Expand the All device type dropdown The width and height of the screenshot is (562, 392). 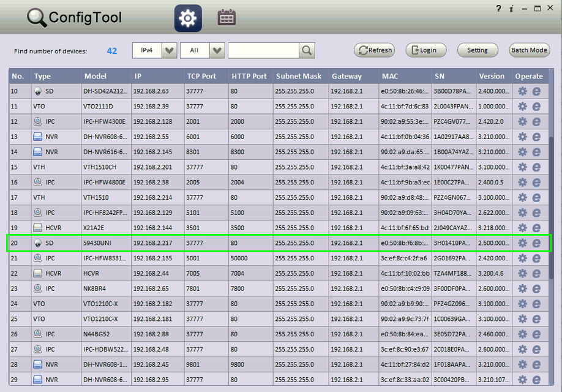point(217,51)
